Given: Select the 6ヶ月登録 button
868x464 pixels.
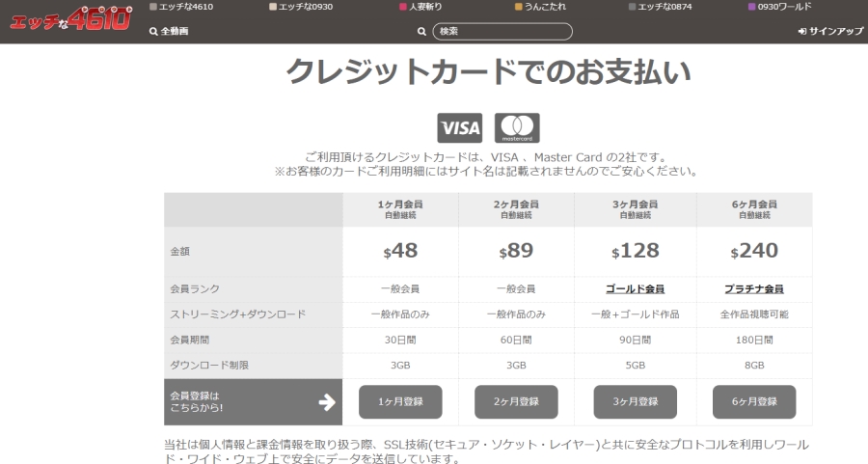Looking at the screenshot, I should coord(754,402).
